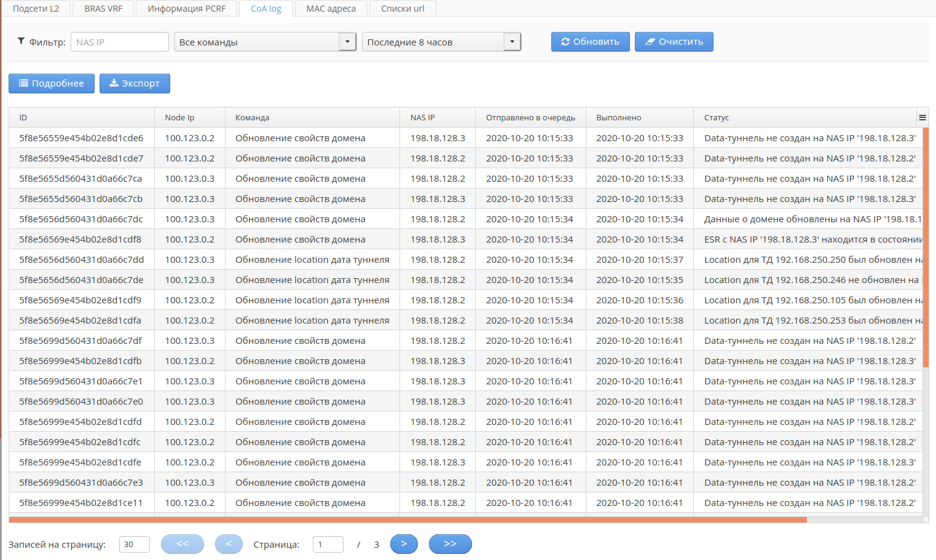Open the Подробнее details view

point(52,84)
